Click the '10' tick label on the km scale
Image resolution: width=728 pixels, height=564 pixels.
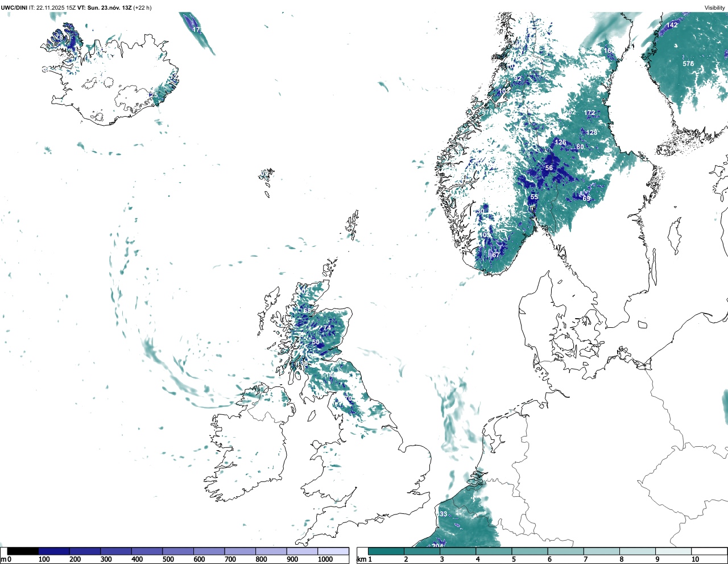[x=696, y=560]
